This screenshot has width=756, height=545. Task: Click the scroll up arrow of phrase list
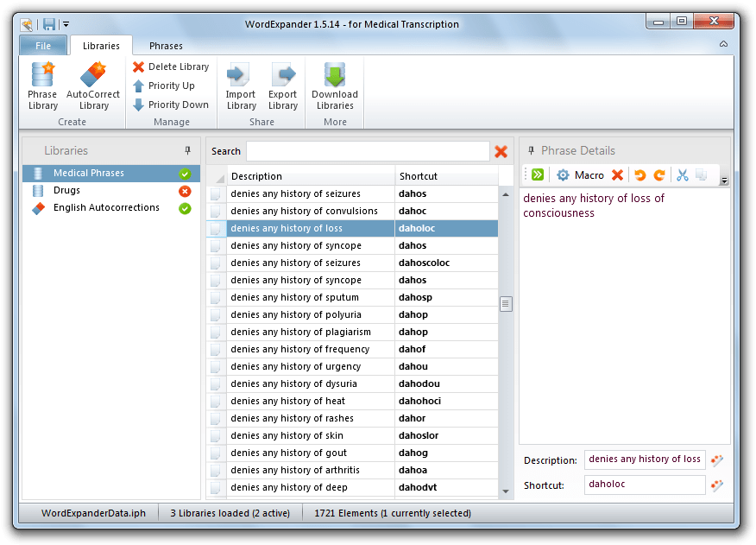click(506, 194)
